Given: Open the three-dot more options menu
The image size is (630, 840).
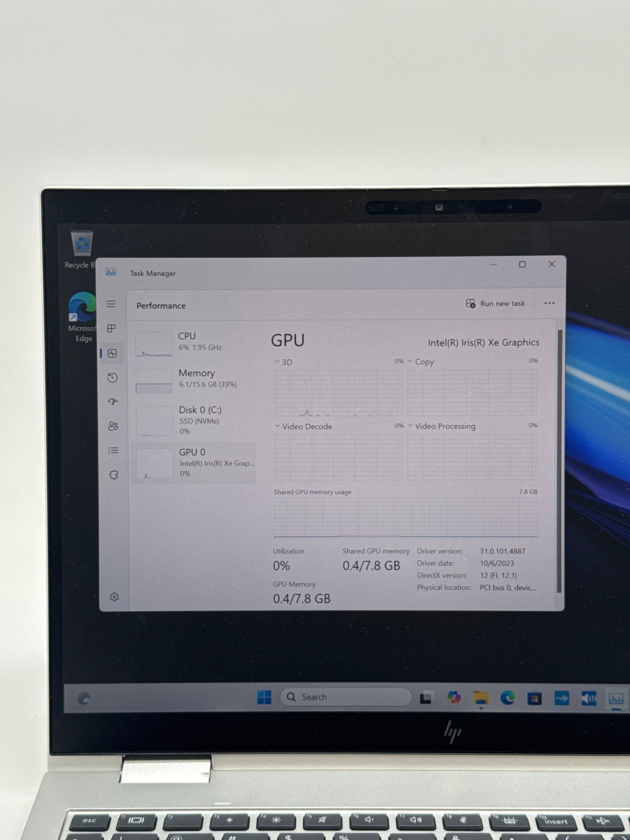Looking at the screenshot, I should tap(549, 303).
